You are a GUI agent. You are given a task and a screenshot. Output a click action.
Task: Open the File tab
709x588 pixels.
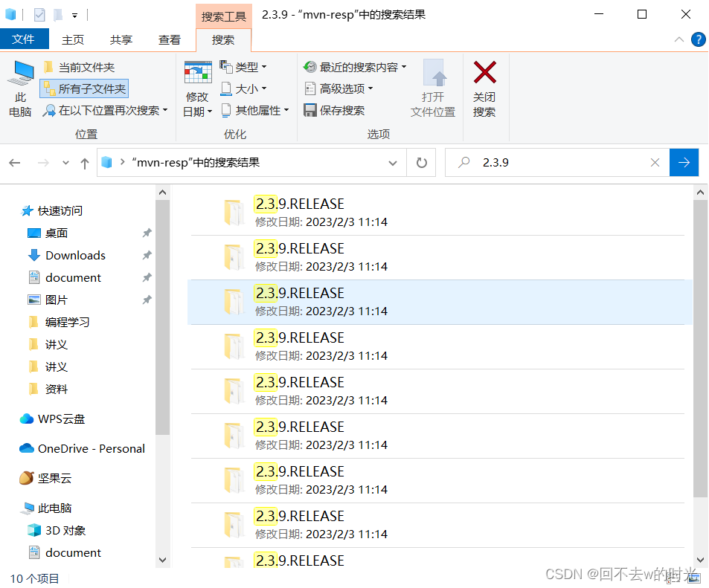tap(24, 39)
